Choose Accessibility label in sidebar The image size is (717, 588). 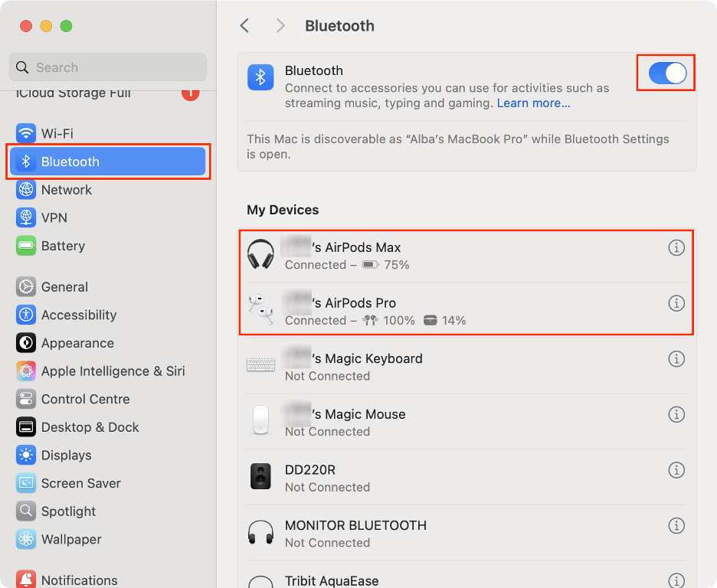pyautogui.click(x=79, y=315)
